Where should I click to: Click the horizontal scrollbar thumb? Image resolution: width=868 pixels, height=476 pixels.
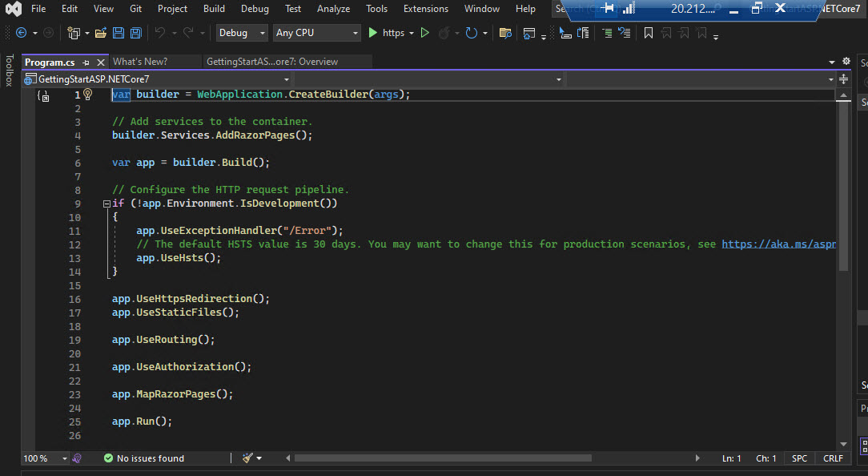(443, 458)
